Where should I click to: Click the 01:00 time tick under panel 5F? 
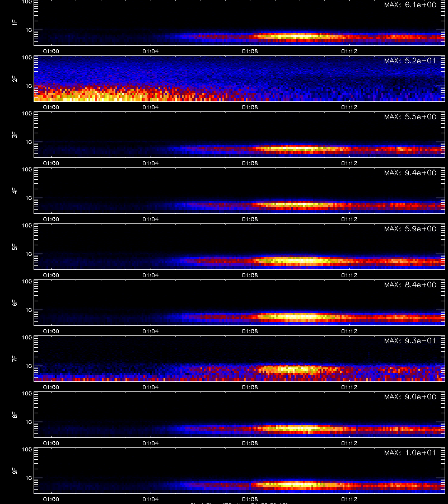coord(51,275)
